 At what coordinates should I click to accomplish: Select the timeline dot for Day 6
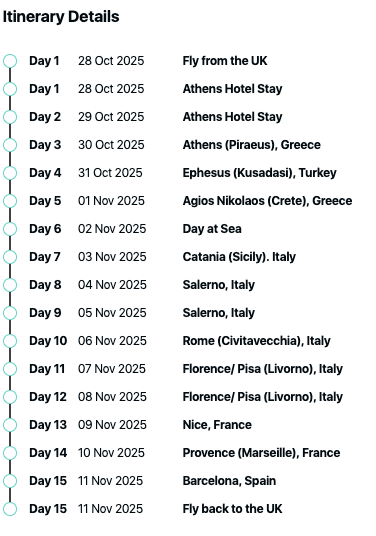pos(10,229)
